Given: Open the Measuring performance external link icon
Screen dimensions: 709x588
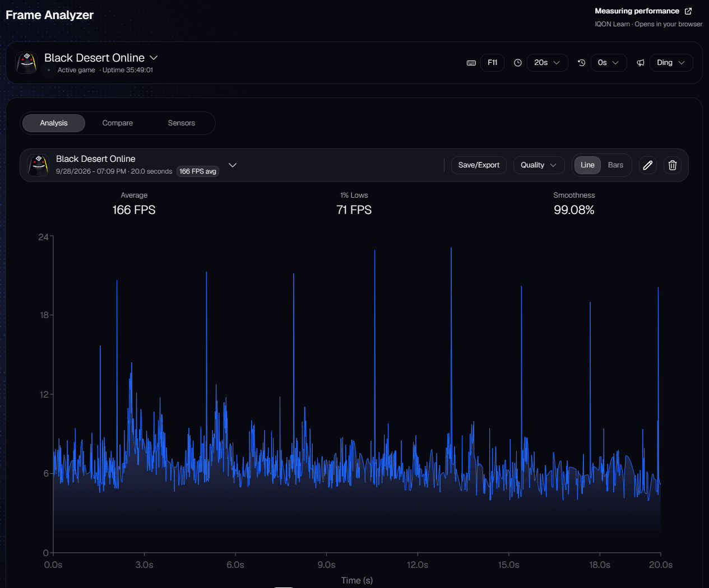Looking at the screenshot, I should point(688,11).
